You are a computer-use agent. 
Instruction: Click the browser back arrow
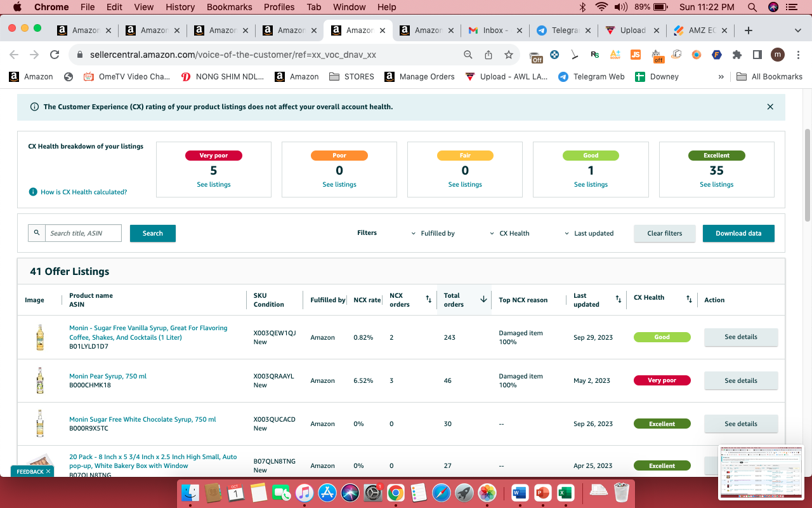[14, 55]
